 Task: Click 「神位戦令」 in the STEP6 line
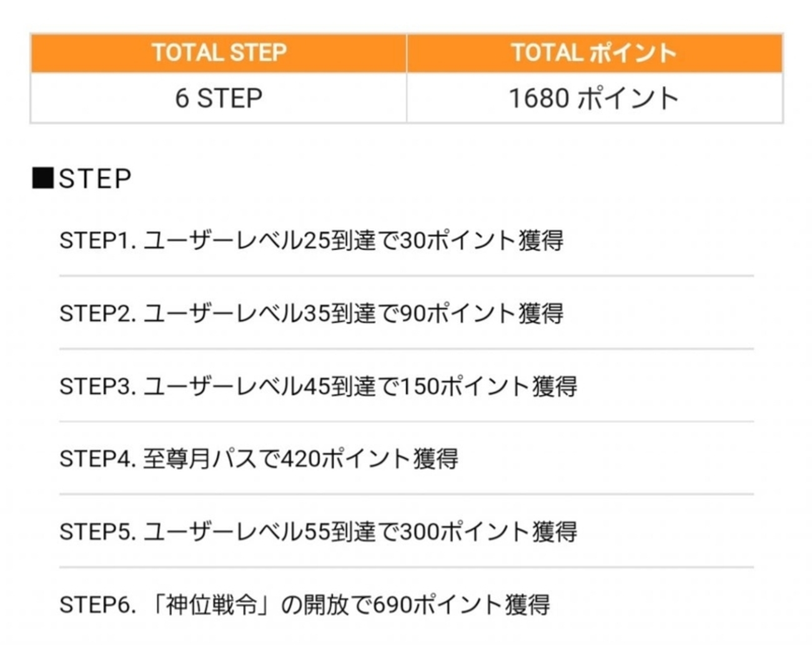[x=212, y=605]
